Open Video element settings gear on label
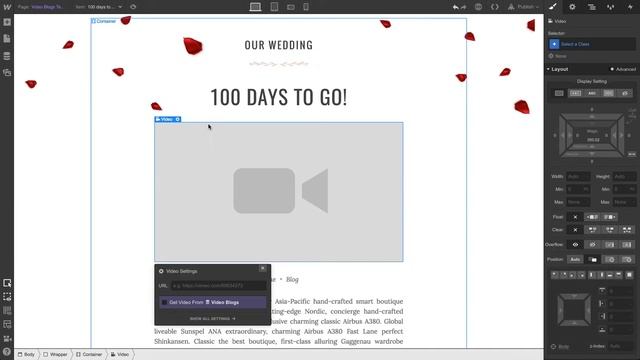 pos(178,119)
